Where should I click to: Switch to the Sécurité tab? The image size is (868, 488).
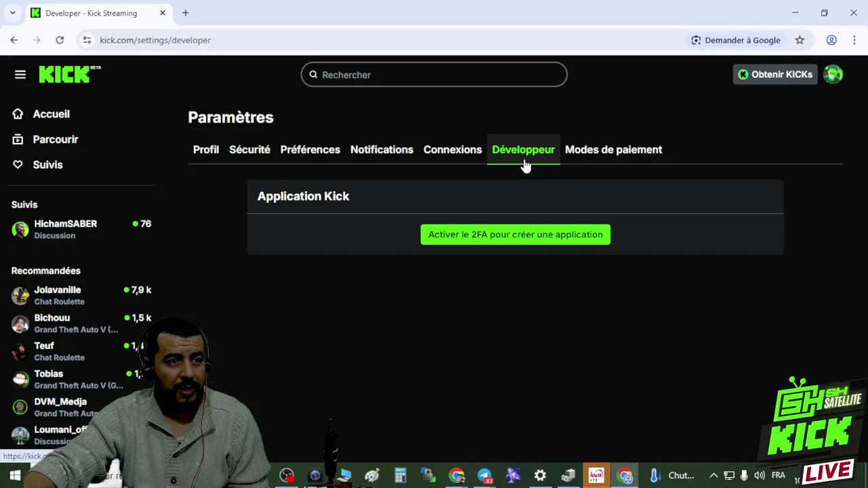point(250,150)
